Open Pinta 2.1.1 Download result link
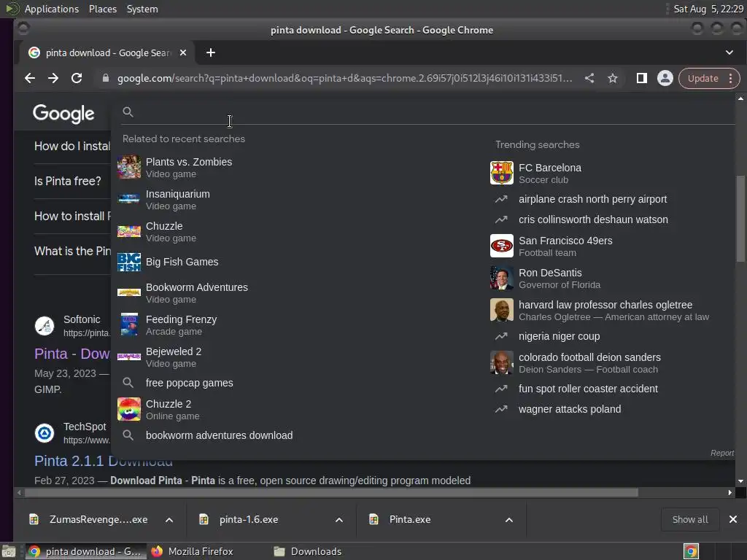This screenshot has width=747, height=560. (104, 461)
